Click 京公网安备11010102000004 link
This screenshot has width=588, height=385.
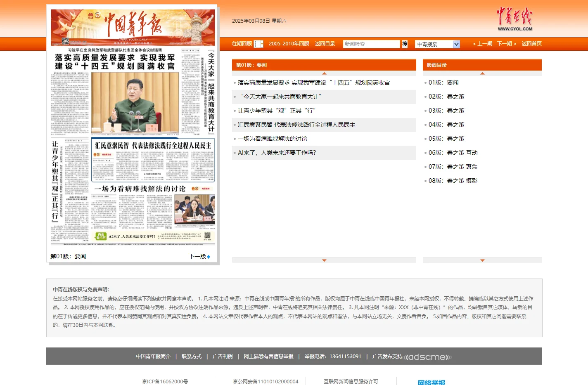(266, 382)
